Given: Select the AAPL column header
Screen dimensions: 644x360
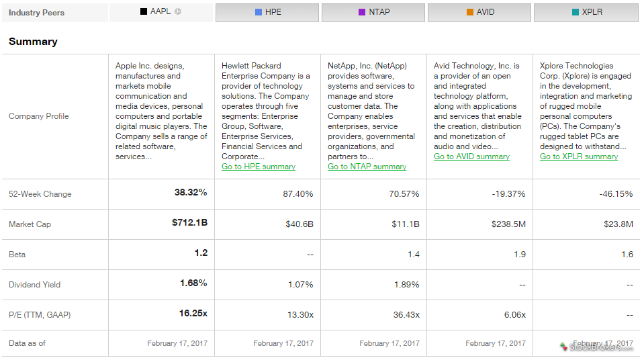Looking at the screenshot, I should coord(161,13).
